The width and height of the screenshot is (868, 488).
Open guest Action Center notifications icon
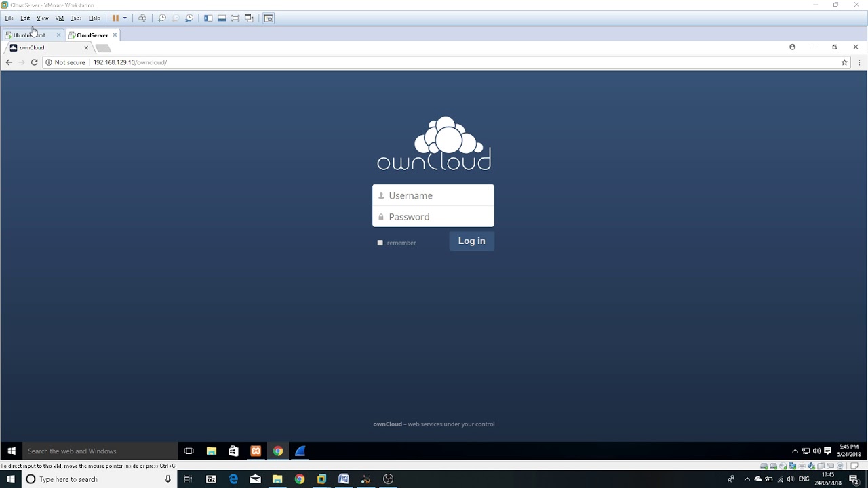pos(827,451)
